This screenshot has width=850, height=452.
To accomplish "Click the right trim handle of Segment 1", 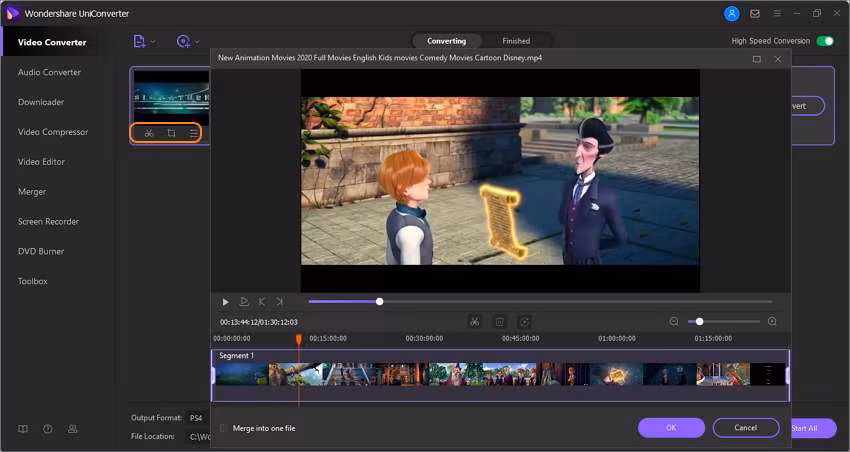I will tap(787, 375).
